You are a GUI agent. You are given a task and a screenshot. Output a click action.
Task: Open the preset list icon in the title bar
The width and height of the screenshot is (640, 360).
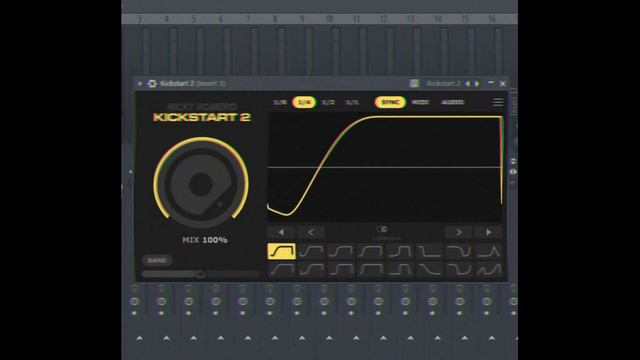point(414,83)
